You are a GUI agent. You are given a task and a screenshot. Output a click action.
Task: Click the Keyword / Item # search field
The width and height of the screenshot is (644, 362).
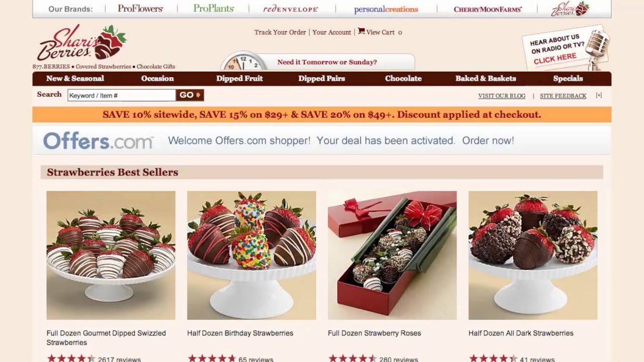click(122, 95)
